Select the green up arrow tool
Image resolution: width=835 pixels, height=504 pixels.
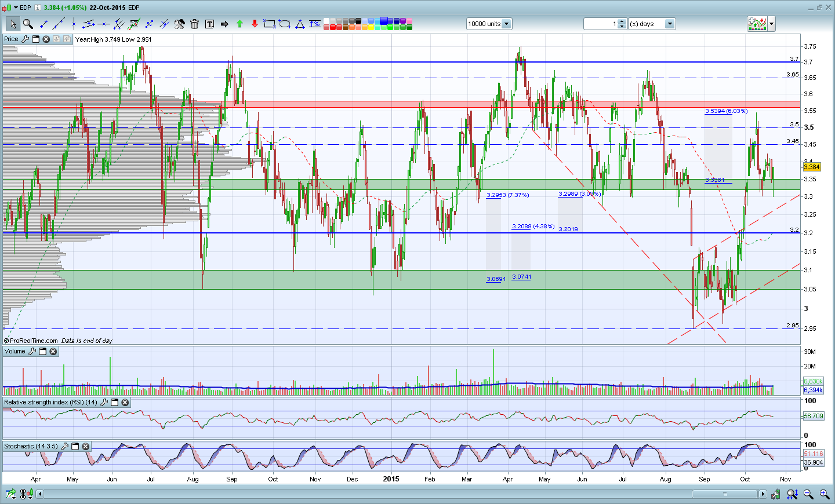tap(239, 24)
